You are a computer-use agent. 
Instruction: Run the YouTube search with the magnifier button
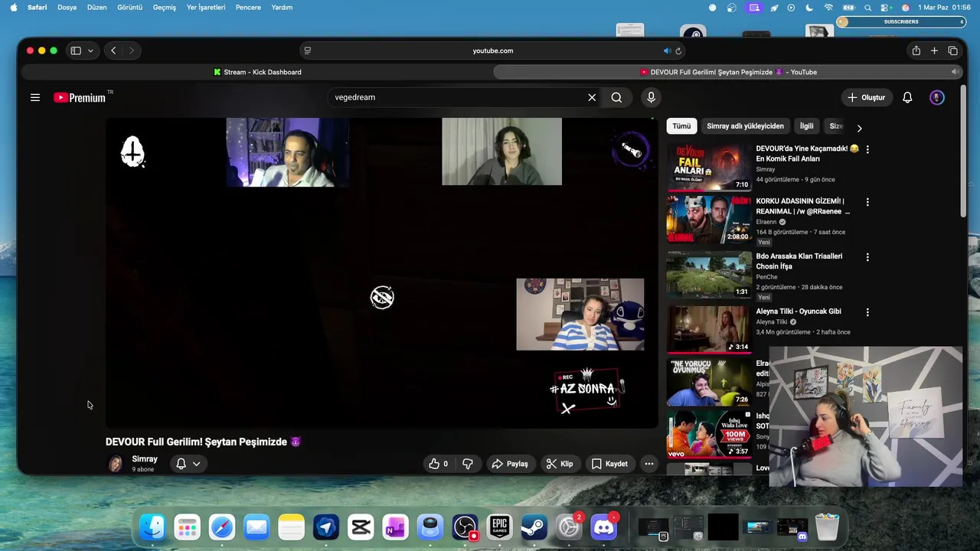[x=616, y=97]
